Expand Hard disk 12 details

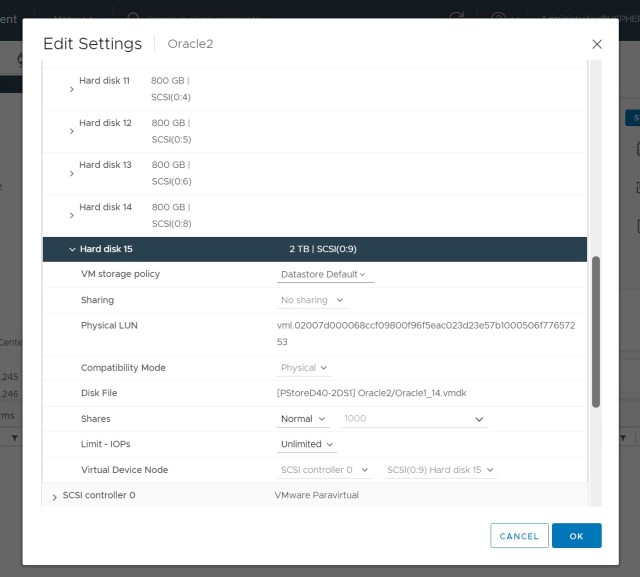(x=72, y=131)
